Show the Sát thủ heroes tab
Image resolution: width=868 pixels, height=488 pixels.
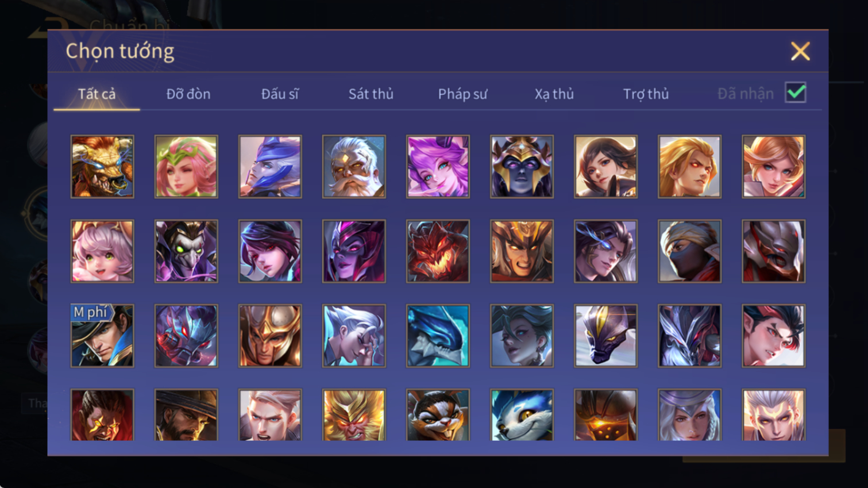point(371,94)
